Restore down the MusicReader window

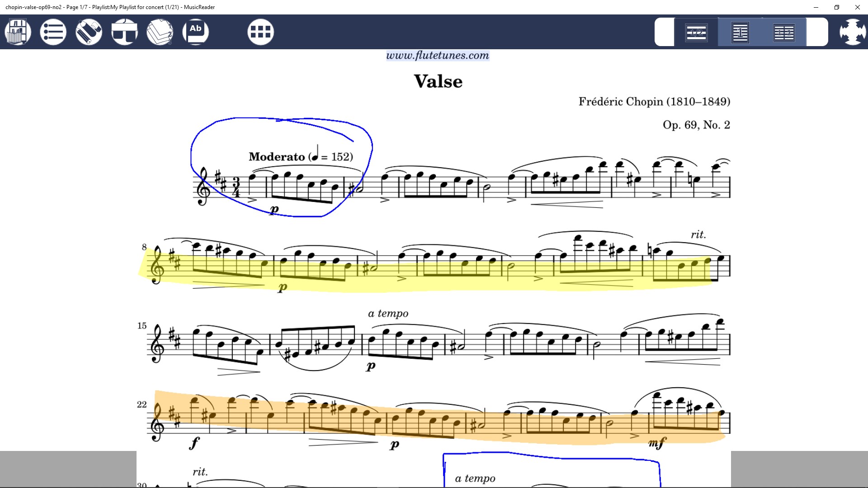click(837, 7)
